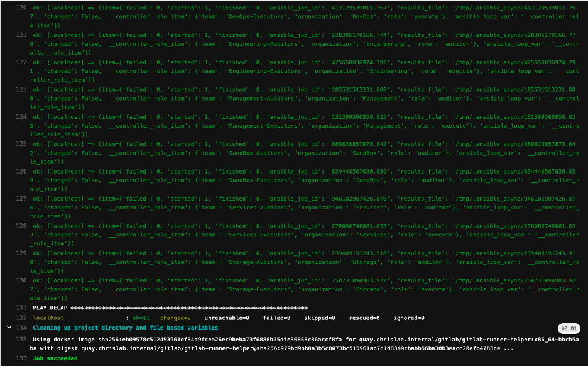
Task: Click the 'Services-Auditors' team name
Action: click(258, 208)
